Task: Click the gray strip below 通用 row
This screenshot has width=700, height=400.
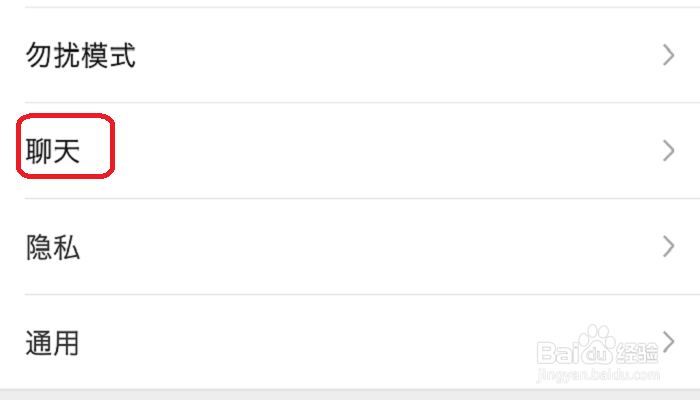Action: [350, 395]
